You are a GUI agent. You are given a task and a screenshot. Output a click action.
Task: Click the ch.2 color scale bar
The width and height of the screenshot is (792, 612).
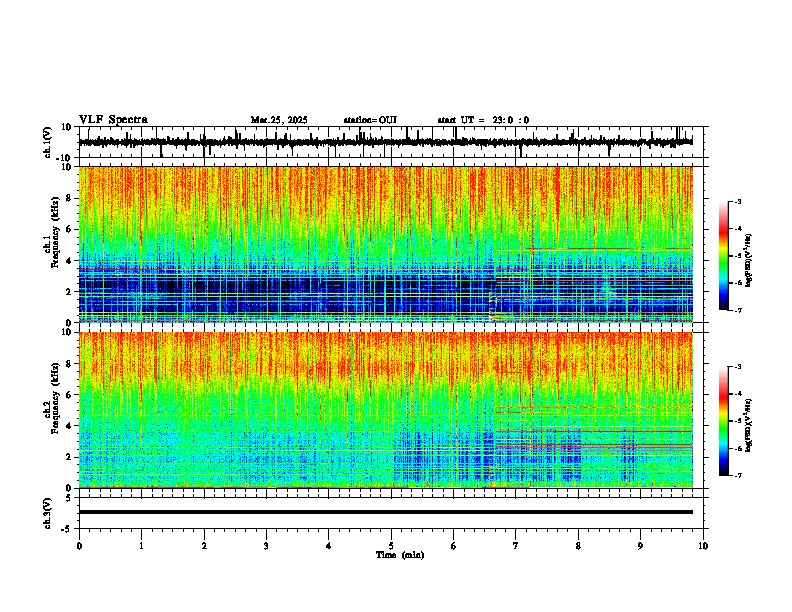(724, 421)
